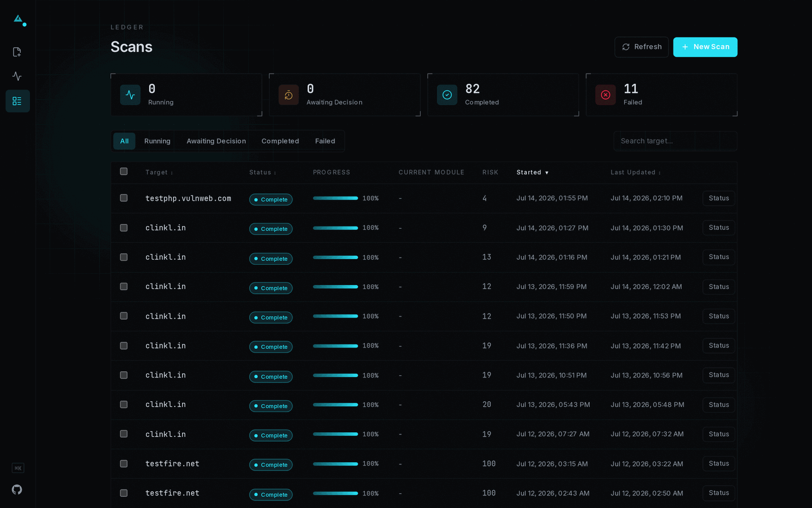Toggle the select-all checkbox in the header
The image size is (812, 508).
pos(124,172)
